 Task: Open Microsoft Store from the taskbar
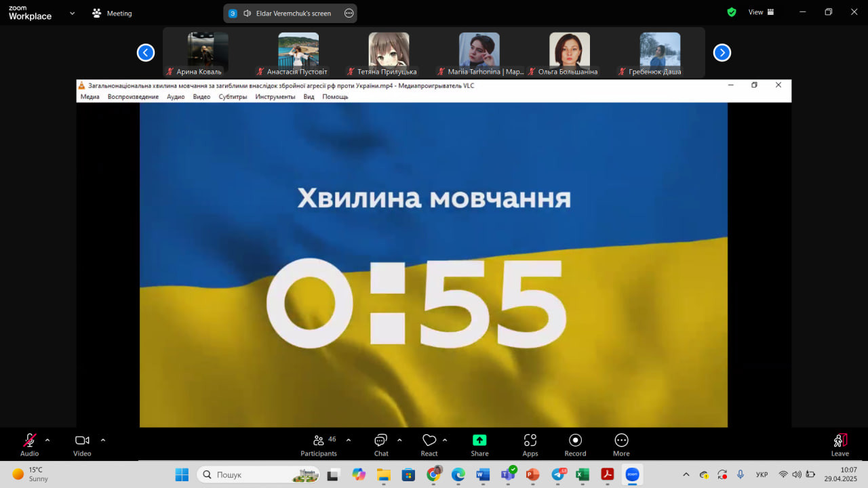(x=408, y=474)
